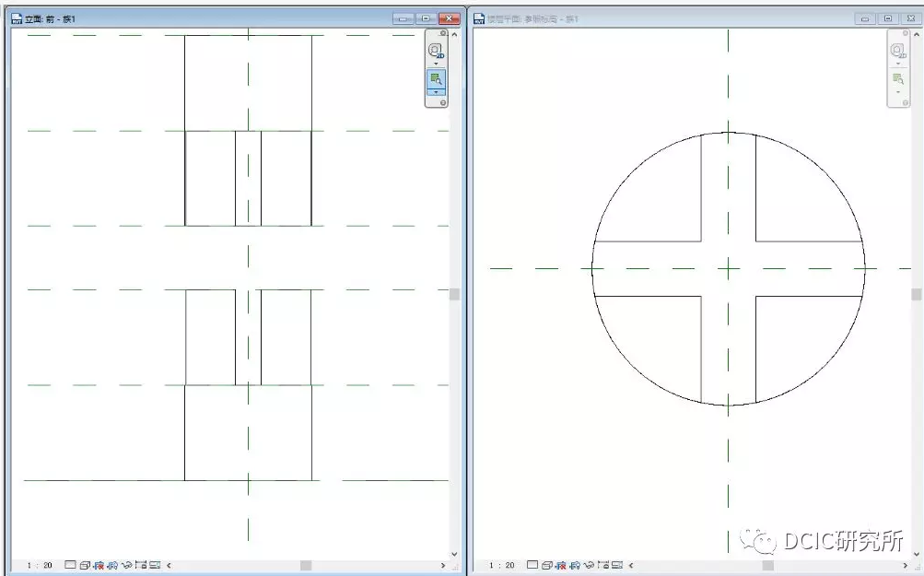Click front elevation horizontal scrollbar thumb
Screen dimensions: 924x576
(306, 565)
